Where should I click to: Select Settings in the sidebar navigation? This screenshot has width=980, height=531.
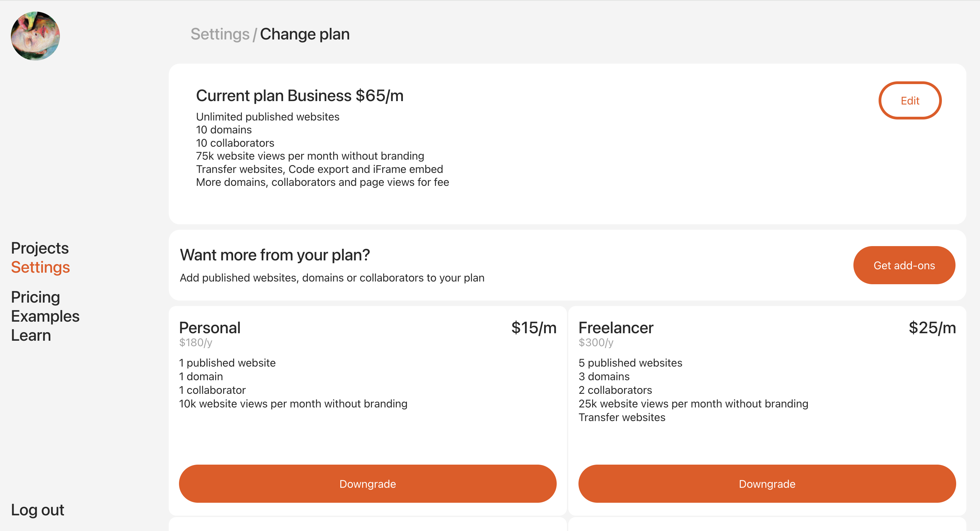point(40,267)
